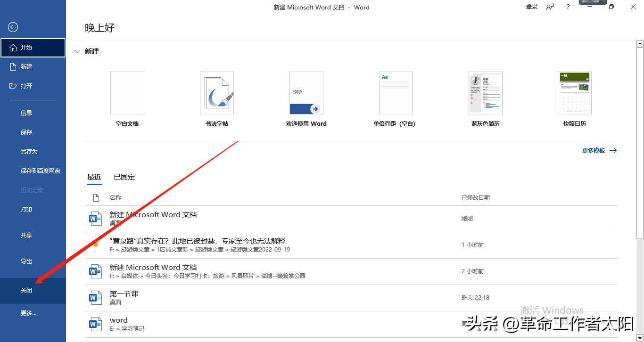Click Word icon of 第一节课 file
Viewport: 644px width, 342px height.
tap(96, 298)
